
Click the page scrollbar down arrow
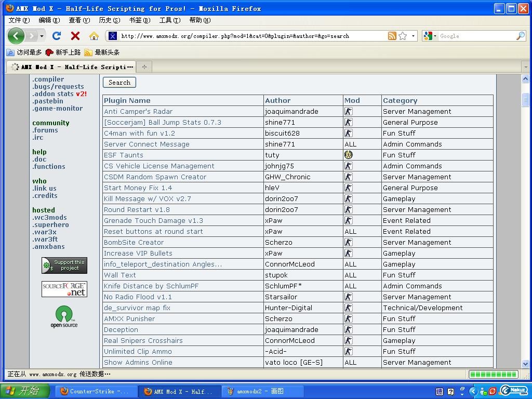pos(525,363)
